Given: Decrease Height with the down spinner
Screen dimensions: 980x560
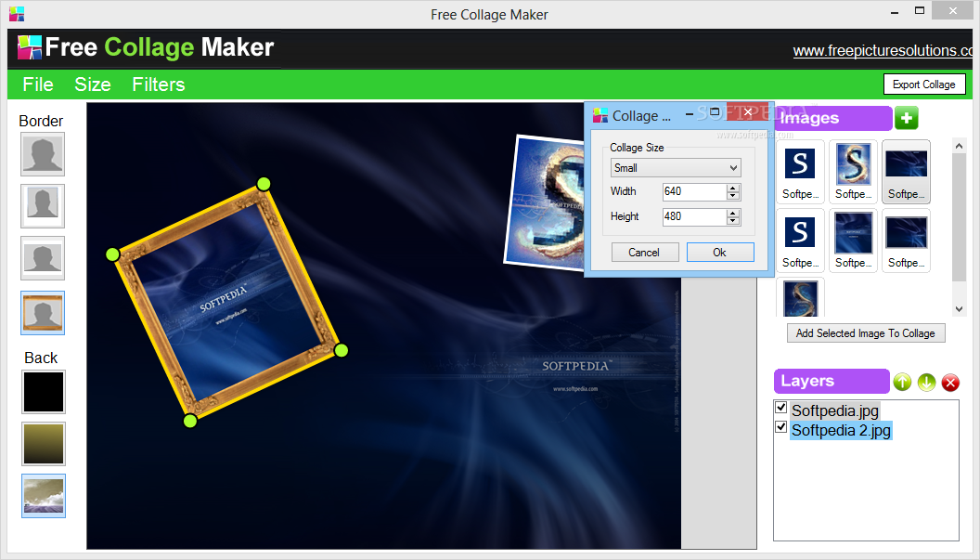Looking at the screenshot, I should coord(733,221).
